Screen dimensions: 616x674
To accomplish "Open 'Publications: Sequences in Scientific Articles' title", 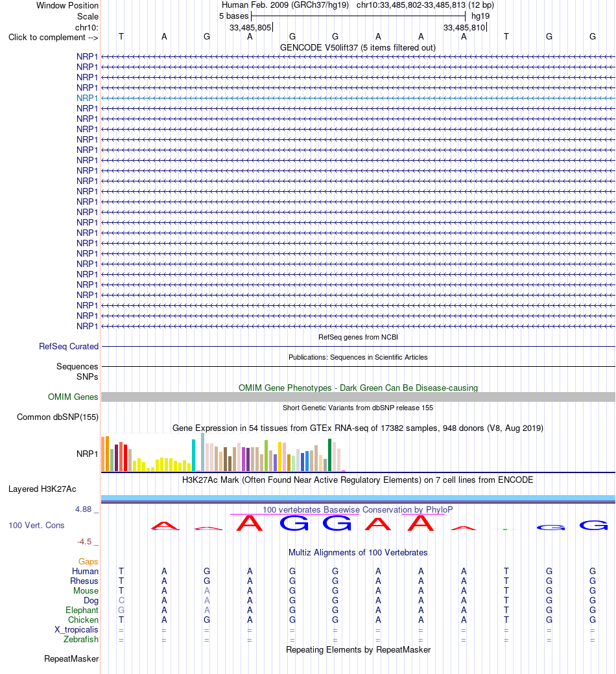I will click(358, 357).
